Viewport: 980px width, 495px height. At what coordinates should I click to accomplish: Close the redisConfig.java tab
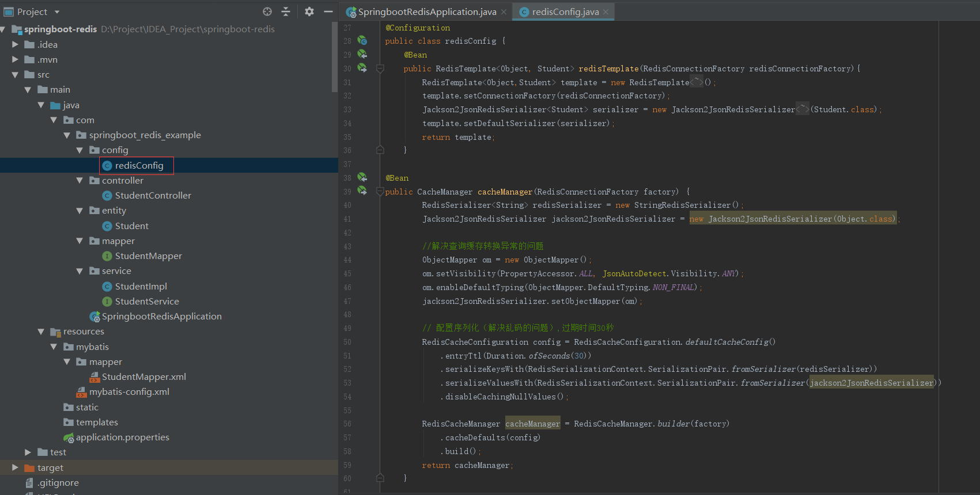pos(606,12)
